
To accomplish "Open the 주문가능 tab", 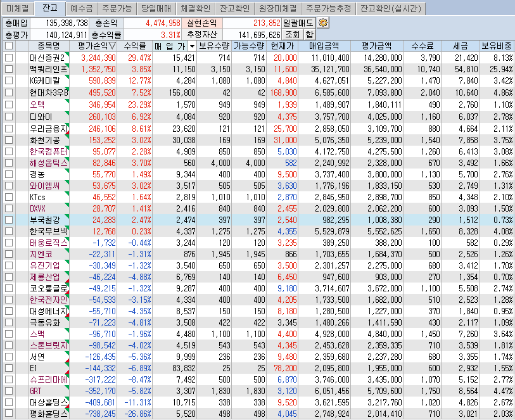I will point(117,8).
